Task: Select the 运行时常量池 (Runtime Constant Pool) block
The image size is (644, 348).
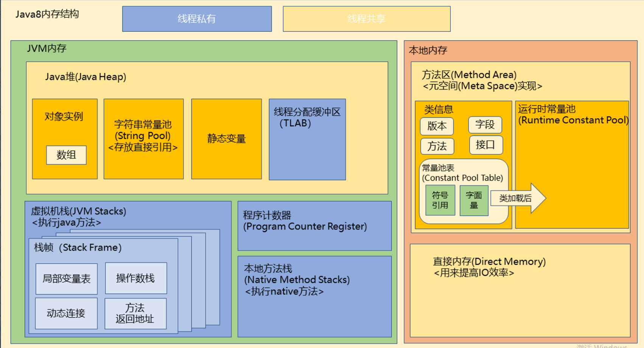Action: 572,165
